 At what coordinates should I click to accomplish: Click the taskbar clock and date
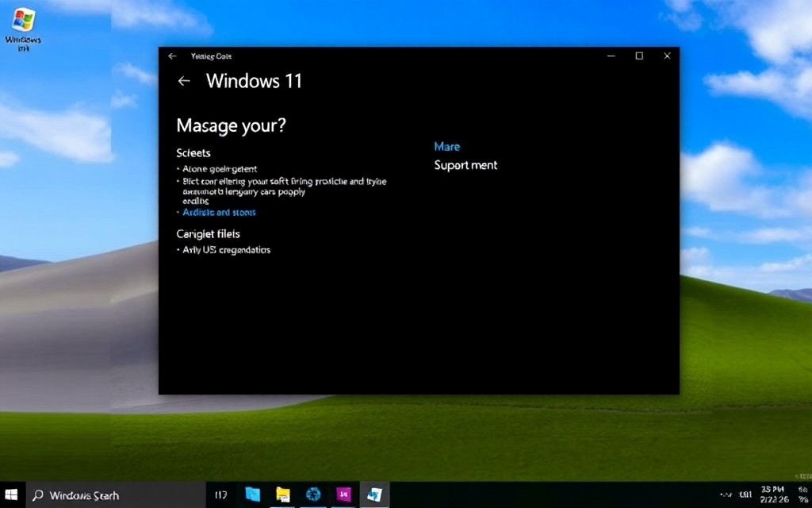(x=774, y=495)
